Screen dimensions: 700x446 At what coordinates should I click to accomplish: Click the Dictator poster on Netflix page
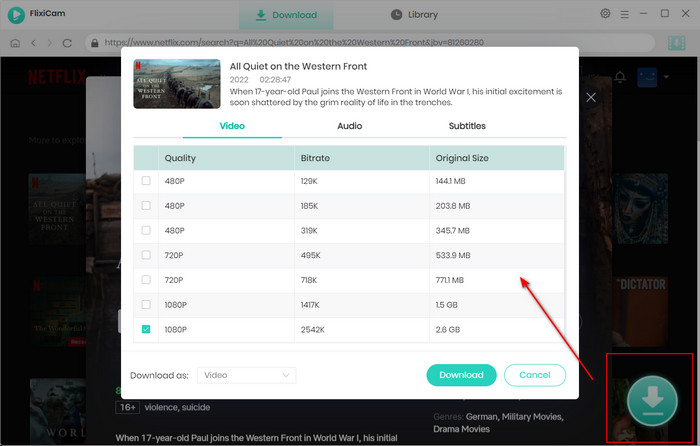tap(640, 311)
